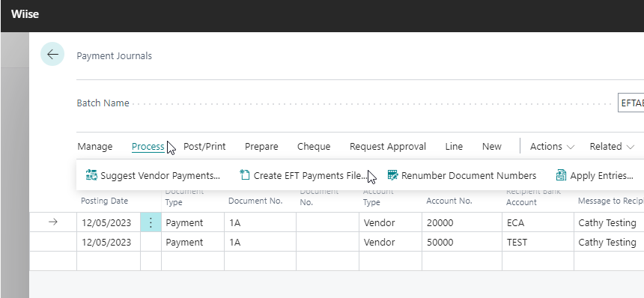The width and height of the screenshot is (644, 298).
Task: Open the Batch Name field
Action: click(x=631, y=103)
